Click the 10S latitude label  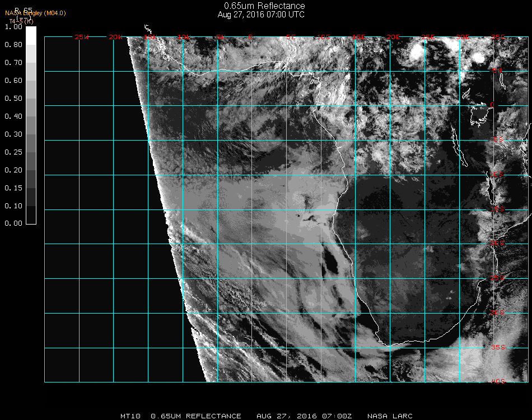(496, 174)
